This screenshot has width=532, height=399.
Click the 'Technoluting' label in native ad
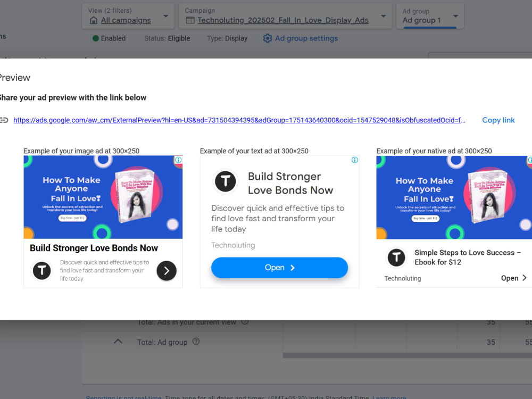click(402, 279)
